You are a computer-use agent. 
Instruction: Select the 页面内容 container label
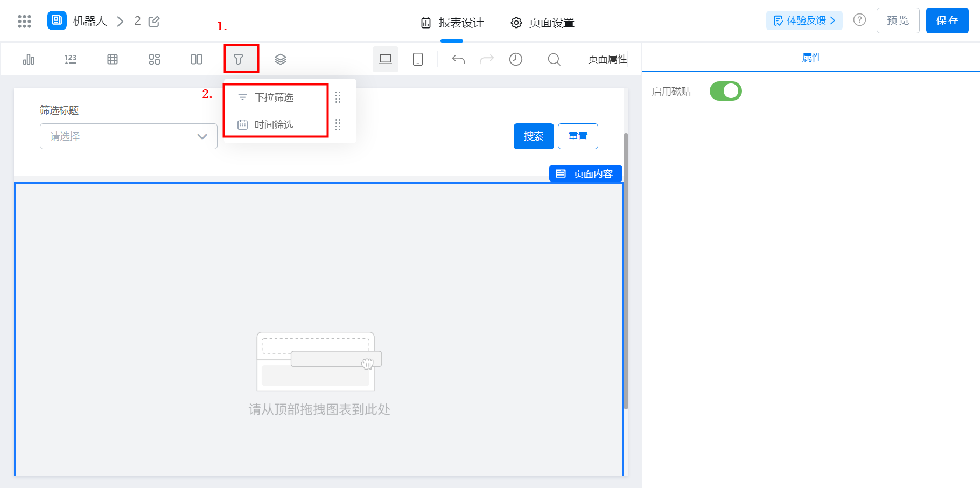[x=586, y=173]
